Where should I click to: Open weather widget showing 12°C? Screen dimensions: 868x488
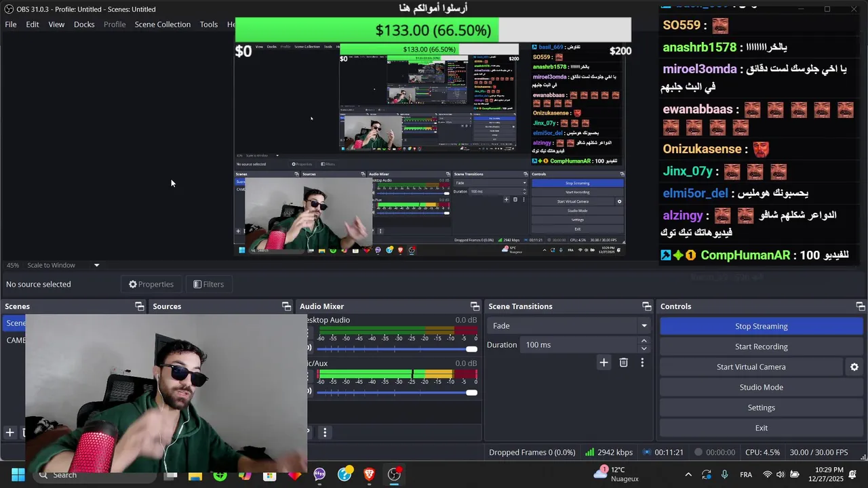[x=617, y=474]
